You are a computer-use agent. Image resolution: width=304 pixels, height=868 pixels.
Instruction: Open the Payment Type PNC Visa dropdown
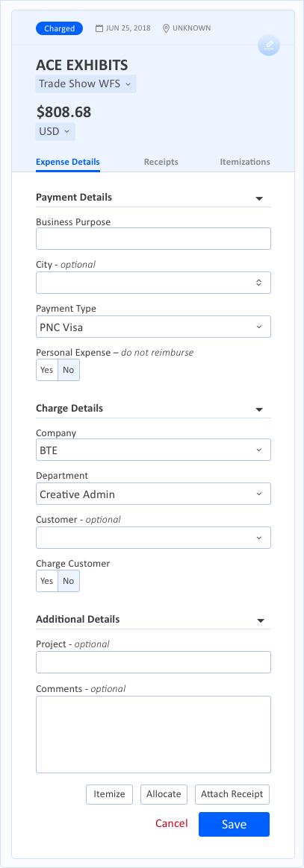pyautogui.click(x=153, y=327)
